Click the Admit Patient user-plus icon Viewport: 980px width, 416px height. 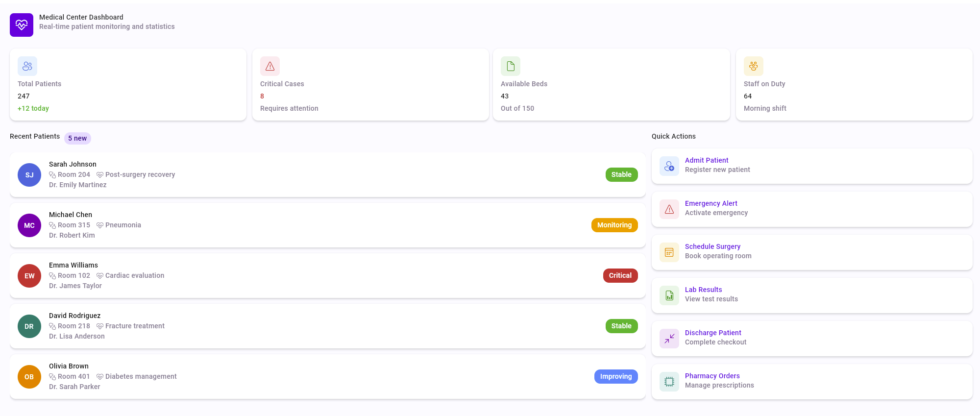pyautogui.click(x=669, y=167)
